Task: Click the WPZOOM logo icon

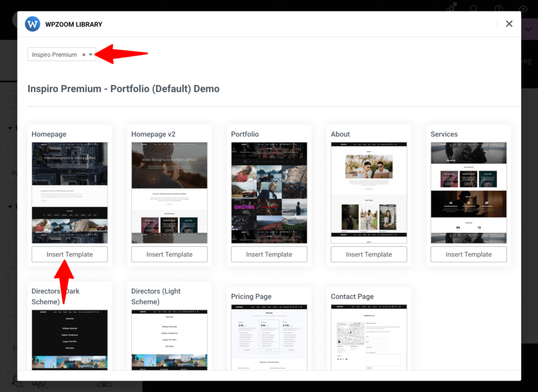Action: (33, 24)
